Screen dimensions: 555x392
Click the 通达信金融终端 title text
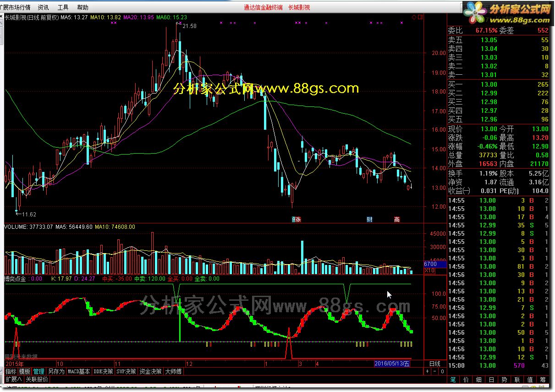point(264,7)
